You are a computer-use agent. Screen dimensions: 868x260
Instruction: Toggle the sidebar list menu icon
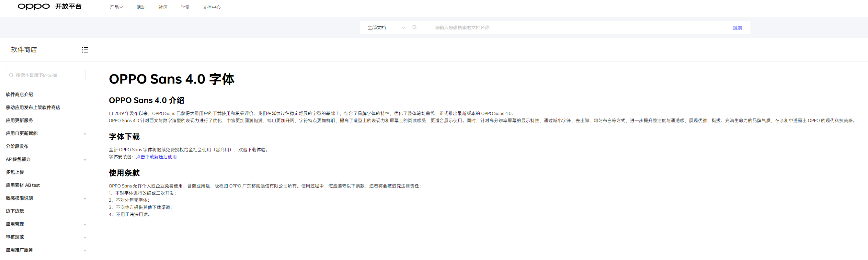[85, 50]
